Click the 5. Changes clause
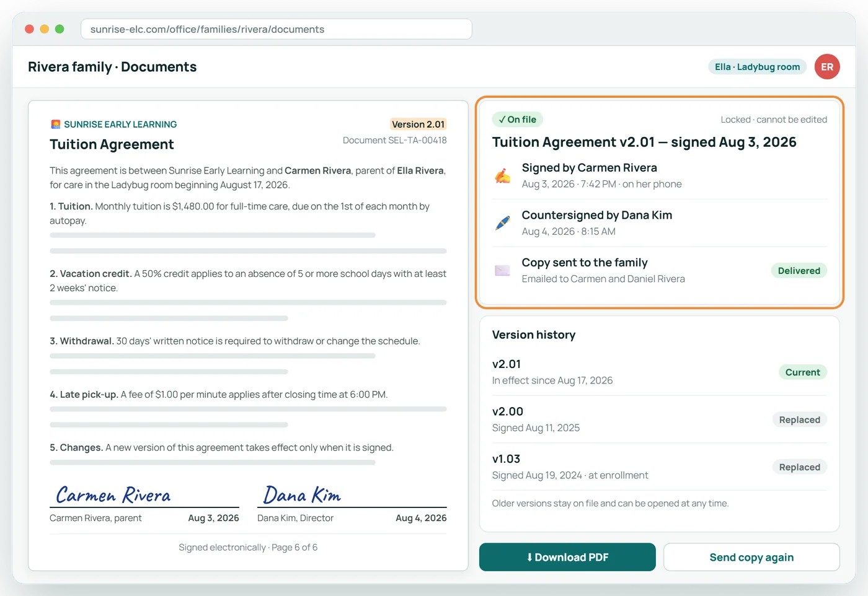Image resolution: width=868 pixels, height=596 pixels. click(222, 448)
